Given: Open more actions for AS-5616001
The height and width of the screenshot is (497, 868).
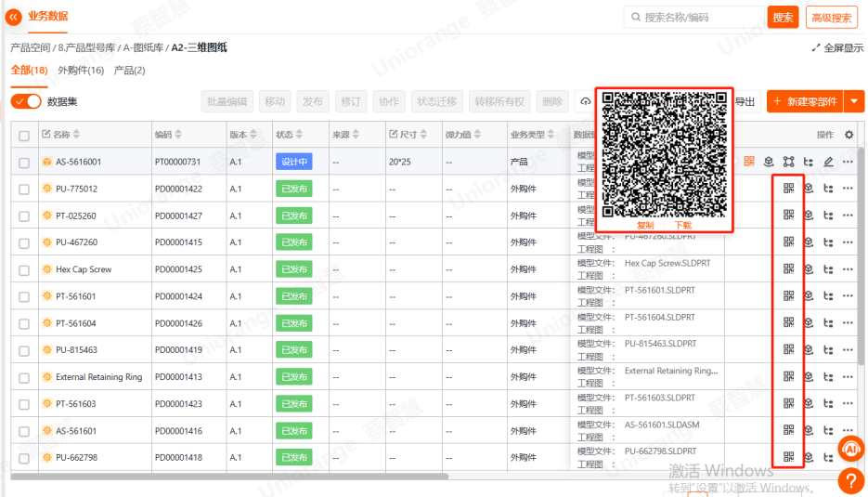Looking at the screenshot, I should tap(849, 162).
